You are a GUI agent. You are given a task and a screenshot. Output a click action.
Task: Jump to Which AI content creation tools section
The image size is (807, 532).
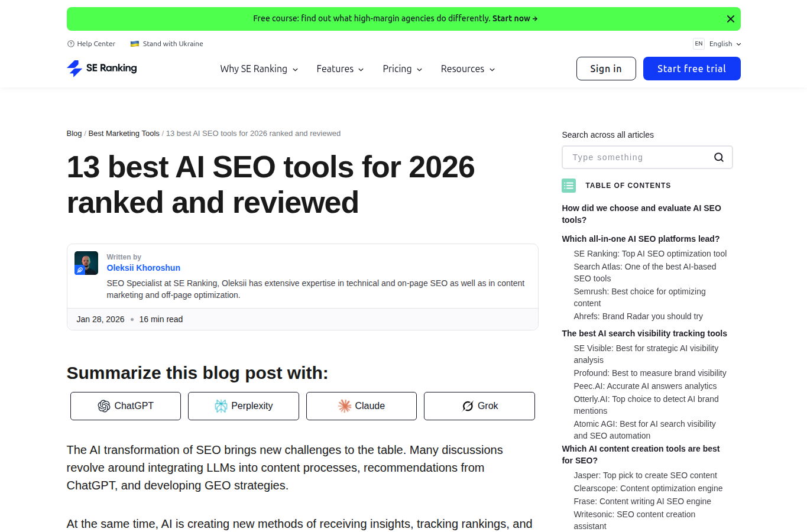[x=641, y=455]
